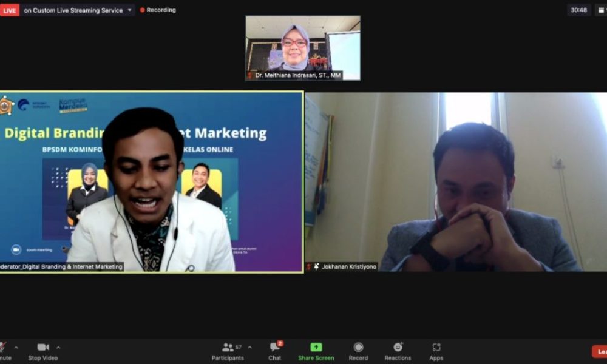Unmute the microphone icon
This screenshot has width=607, height=364.
pyautogui.click(x=3, y=348)
